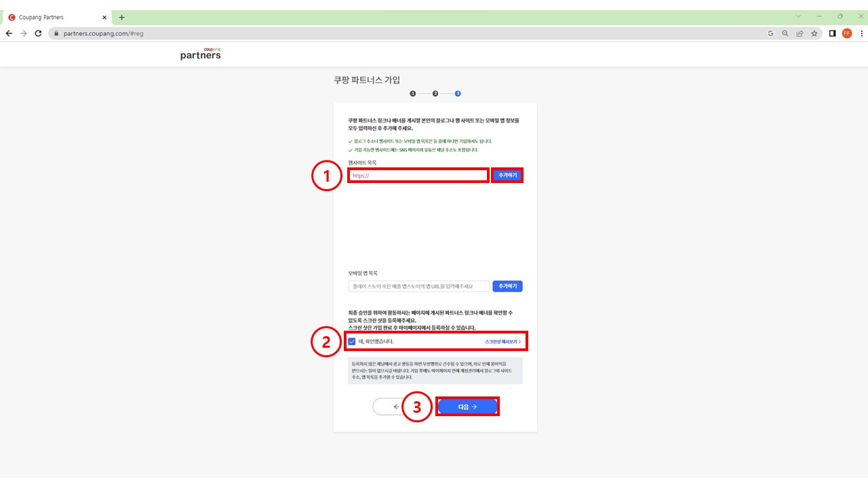868x488 pixels.
Task: Click the 모바일 앱 목록 label
Action: click(363, 274)
